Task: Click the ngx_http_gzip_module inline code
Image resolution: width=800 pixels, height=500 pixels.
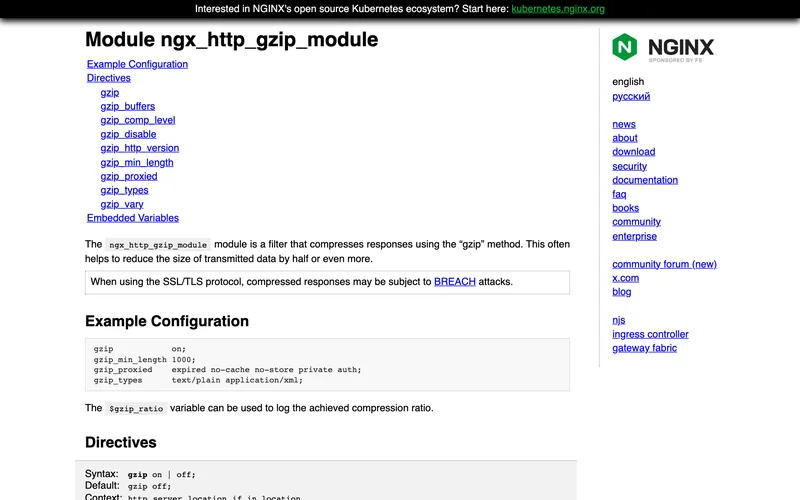Action: 158,245
